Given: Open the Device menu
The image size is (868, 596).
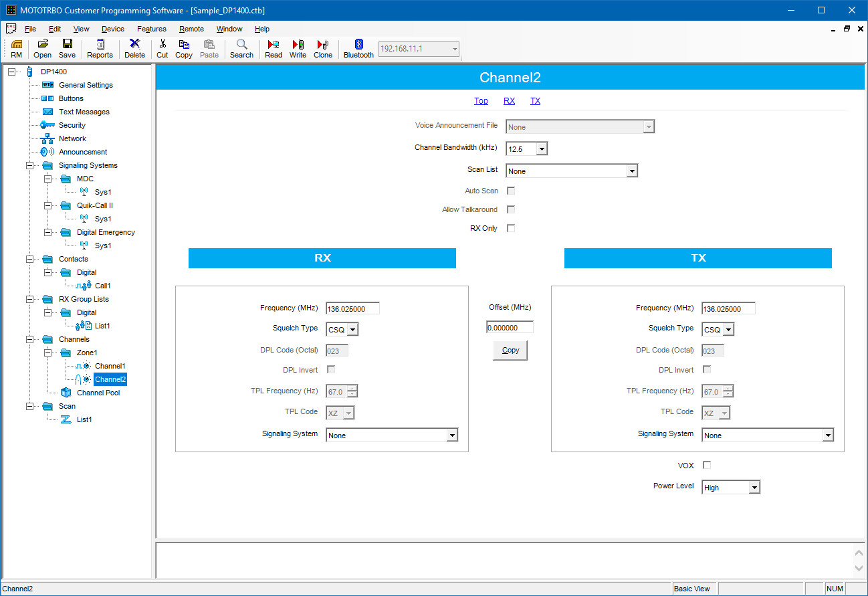Looking at the screenshot, I should [113, 29].
